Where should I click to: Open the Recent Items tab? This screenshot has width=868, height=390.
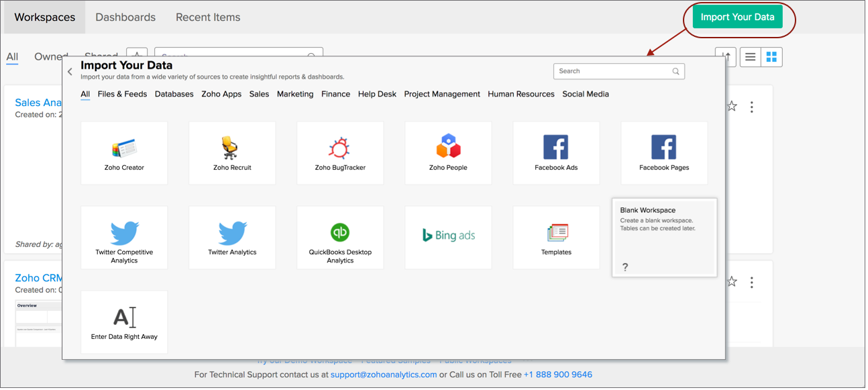208,17
